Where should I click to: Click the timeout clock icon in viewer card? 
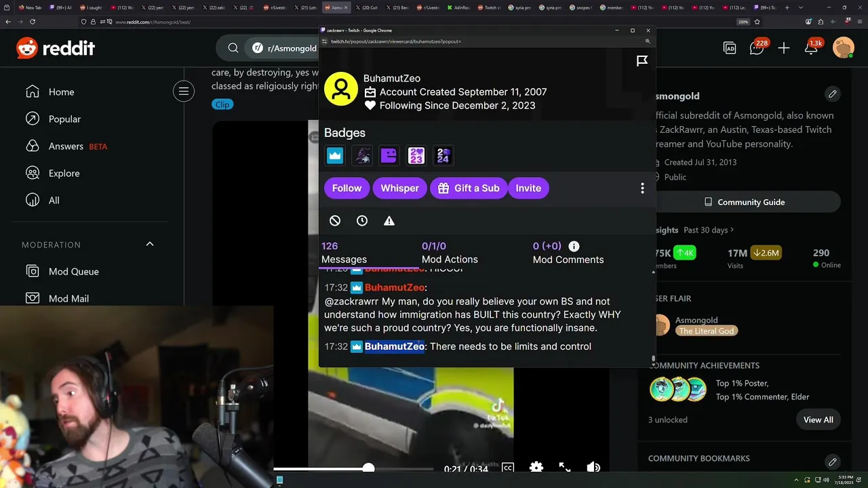coord(362,221)
